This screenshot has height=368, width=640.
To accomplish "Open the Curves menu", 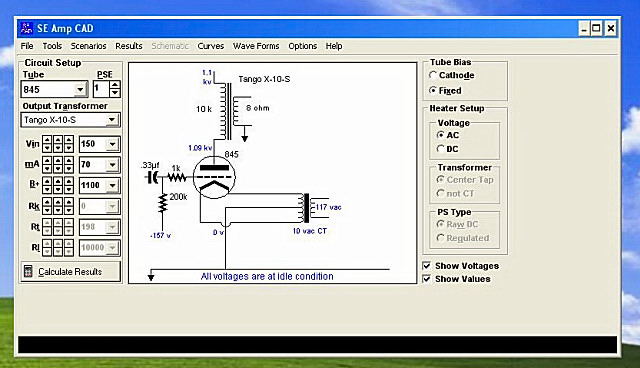I will pos(211,46).
